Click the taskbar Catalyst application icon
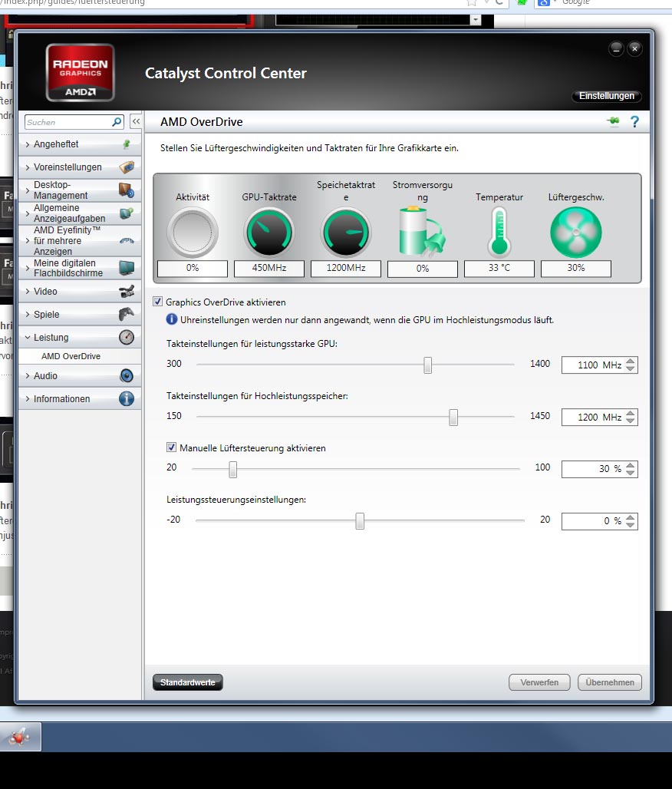Image resolution: width=672 pixels, height=789 pixels. click(x=20, y=737)
